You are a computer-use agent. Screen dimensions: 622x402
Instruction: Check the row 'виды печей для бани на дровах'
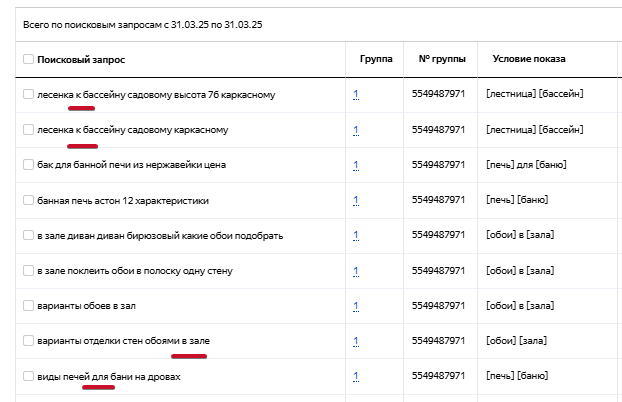pos(28,376)
